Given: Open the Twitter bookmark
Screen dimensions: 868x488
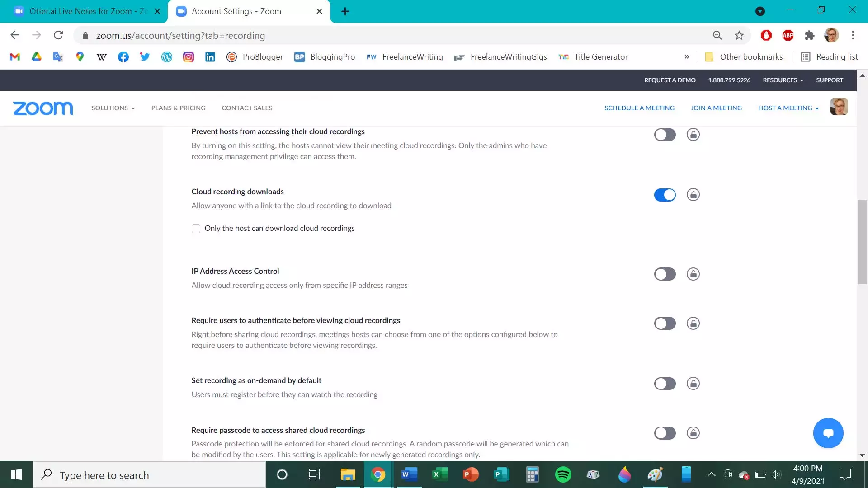Looking at the screenshot, I should (145, 57).
